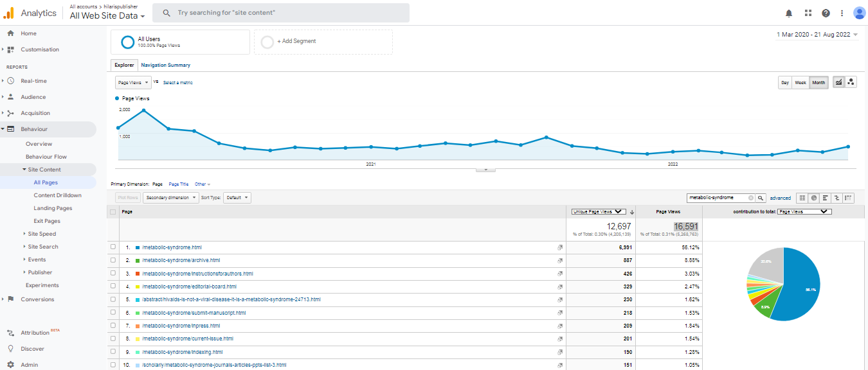Toggle the select-all checkbox in table header
This screenshot has width=868, height=370.
pyautogui.click(x=113, y=211)
